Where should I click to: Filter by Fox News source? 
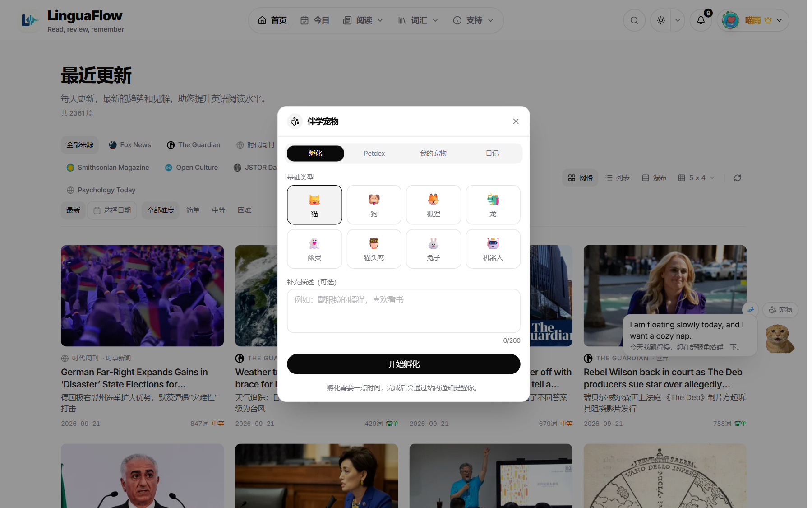tap(130, 145)
